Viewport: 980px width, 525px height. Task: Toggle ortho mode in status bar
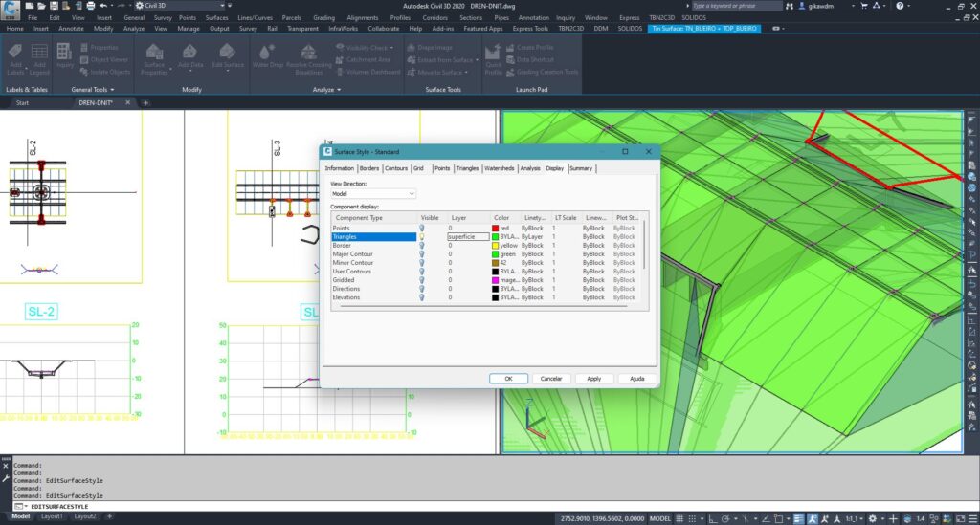point(712,518)
